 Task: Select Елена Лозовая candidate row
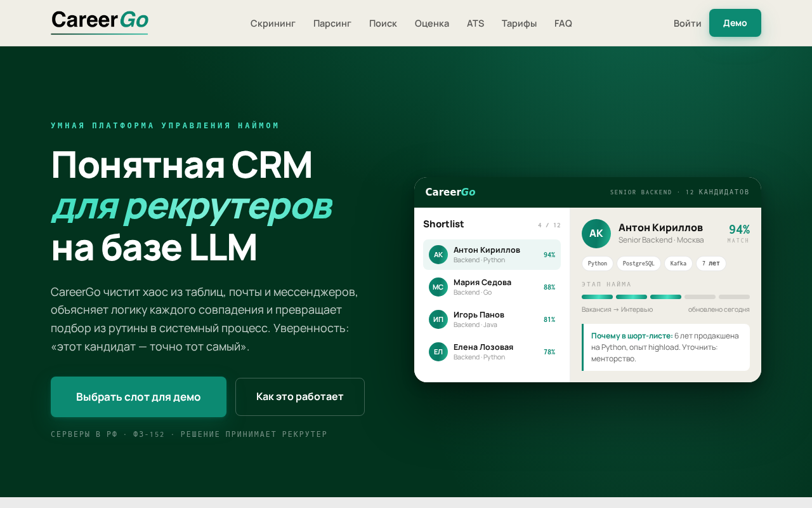point(492,352)
